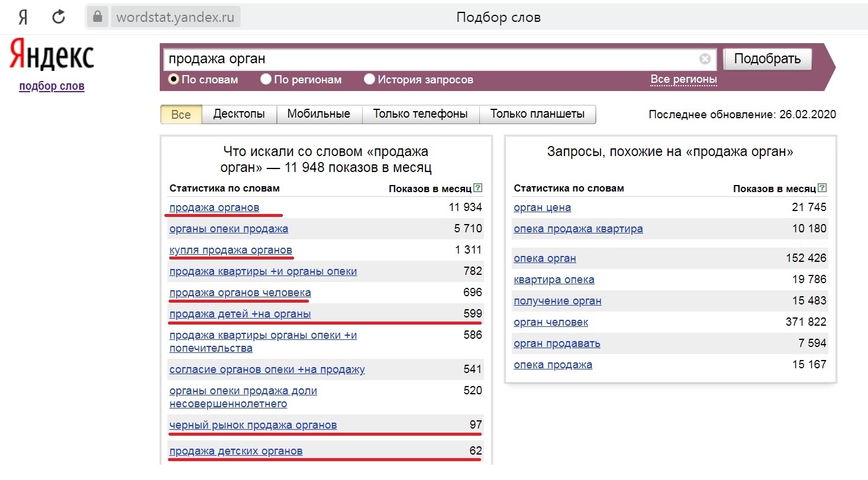Reload the page with refresh icon
The image size is (868, 480).
59,17
